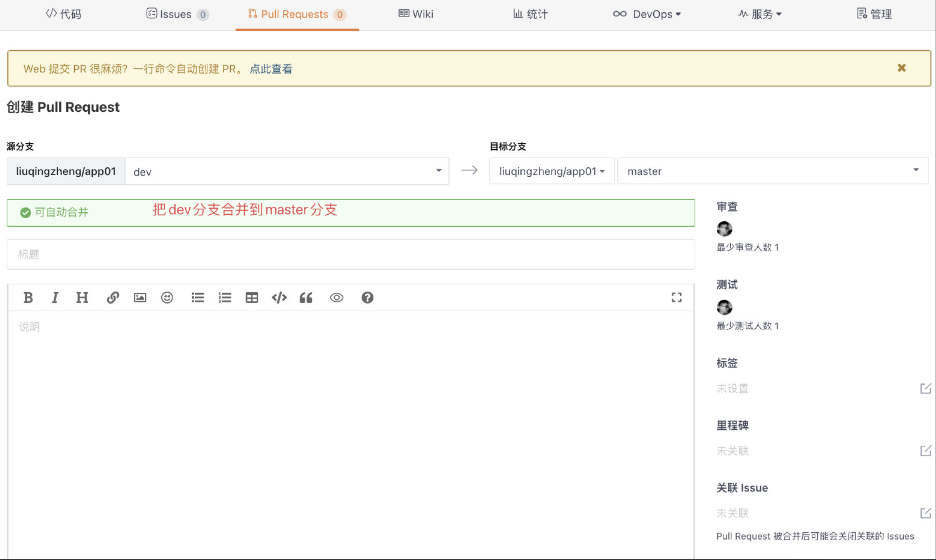Open the 统计 statistics tab
The height and width of the screenshot is (560, 936).
(x=530, y=14)
